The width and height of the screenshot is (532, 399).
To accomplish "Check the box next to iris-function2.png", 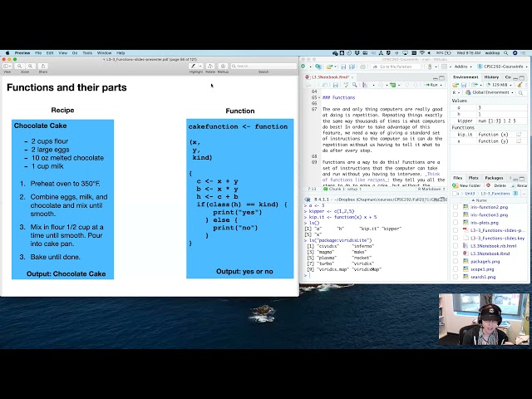I will pyautogui.click(x=456, y=207).
